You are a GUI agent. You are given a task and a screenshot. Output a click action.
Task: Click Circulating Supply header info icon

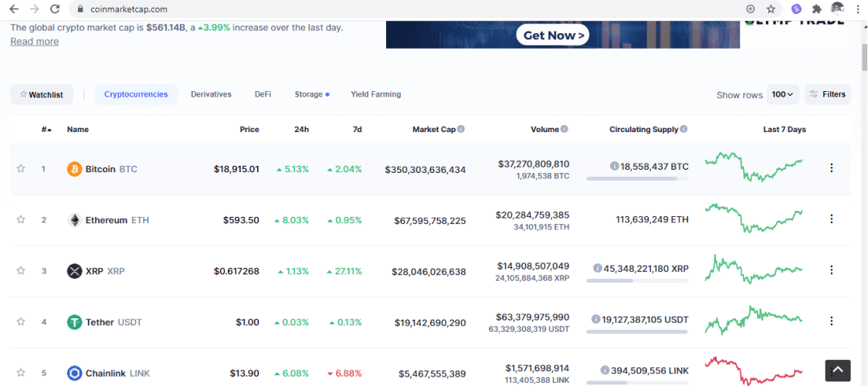pos(683,129)
